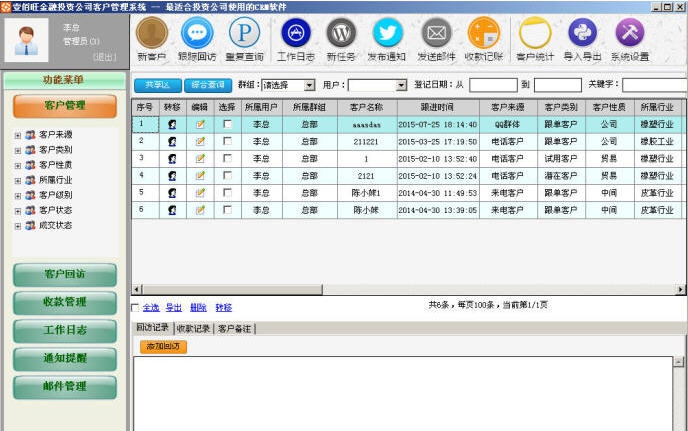Click the table's right scroll arrow
The image size is (688, 431).
(x=681, y=289)
